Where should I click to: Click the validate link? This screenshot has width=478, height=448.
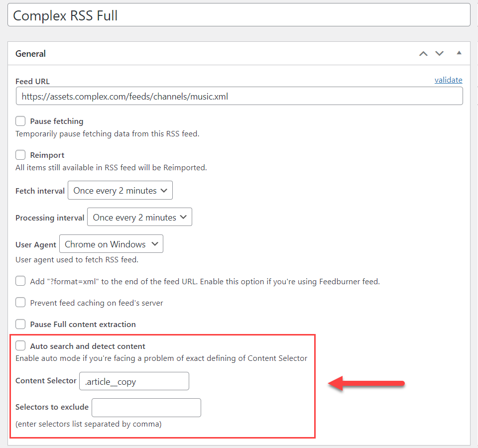click(x=448, y=80)
